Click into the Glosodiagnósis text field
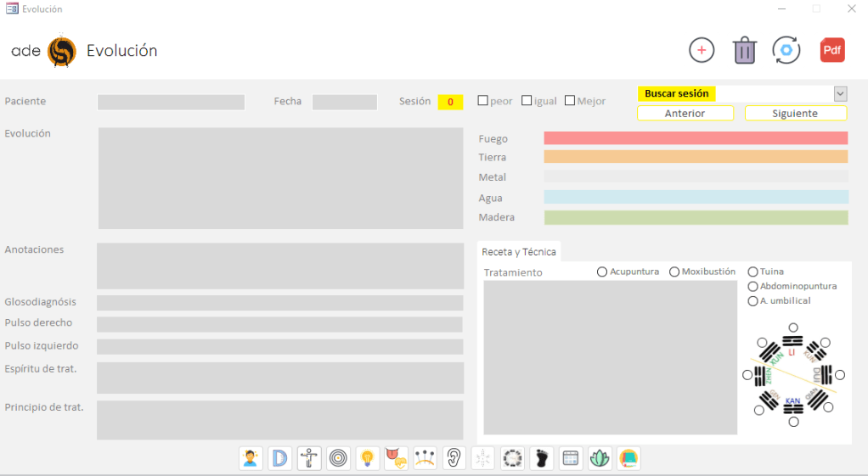Image resolution: width=868 pixels, height=476 pixels. click(x=279, y=303)
